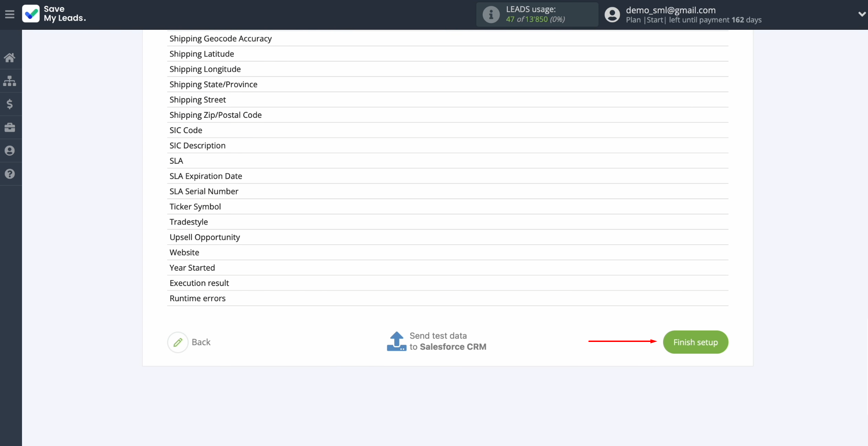This screenshot has width=868, height=446.
Task: Open billing dollar icon in sidebar
Action: pos(10,105)
